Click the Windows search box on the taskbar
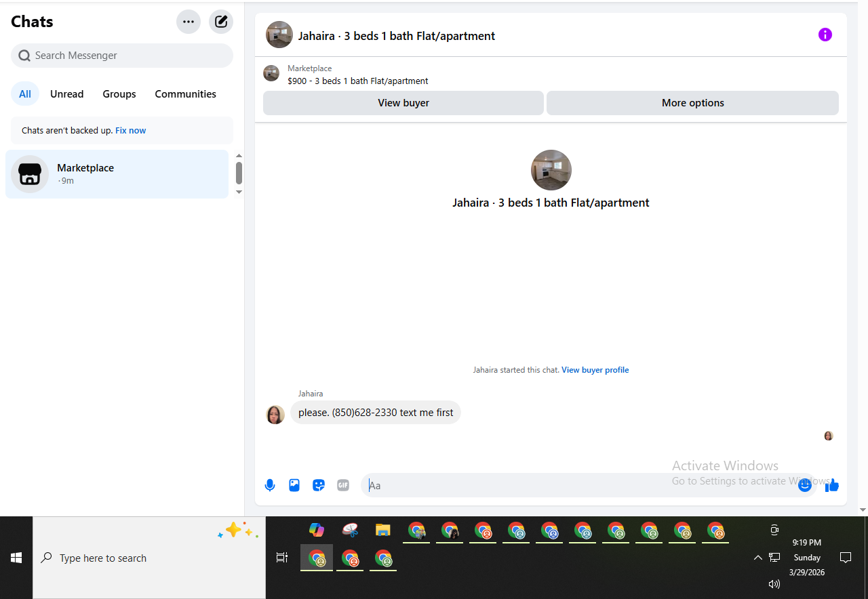 (149, 558)
